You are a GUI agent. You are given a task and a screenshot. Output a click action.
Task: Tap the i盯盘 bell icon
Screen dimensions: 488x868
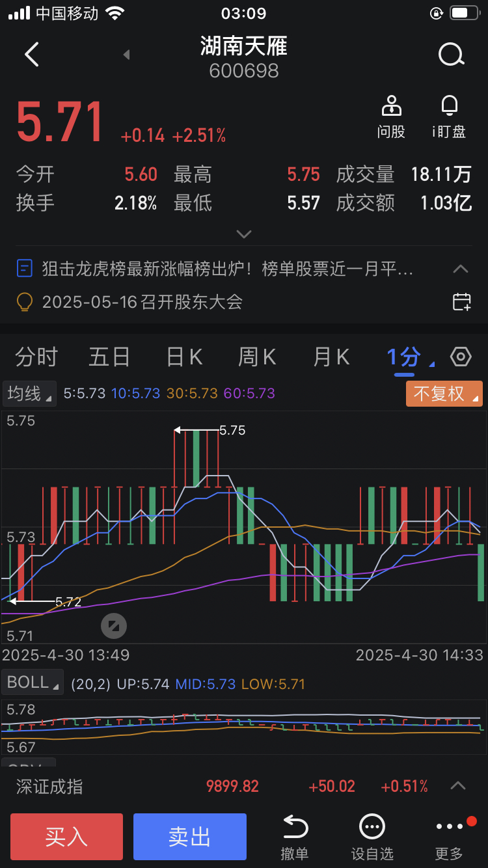point(449,105)
